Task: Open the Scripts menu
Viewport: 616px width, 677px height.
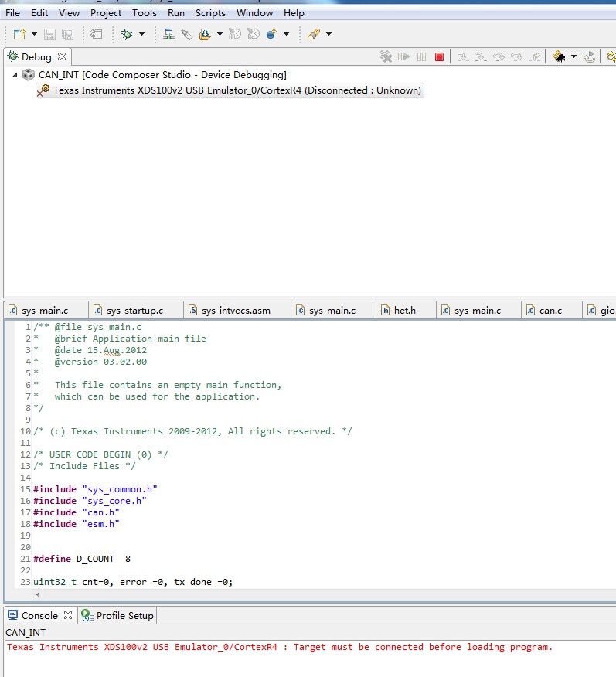Action: point(210,13)
